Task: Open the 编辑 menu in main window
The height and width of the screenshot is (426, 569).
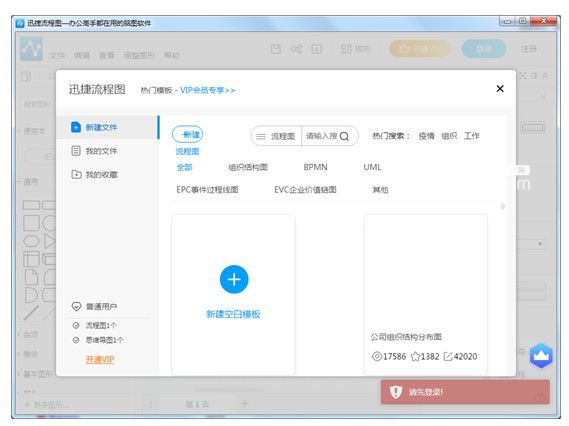Action: 82,55
